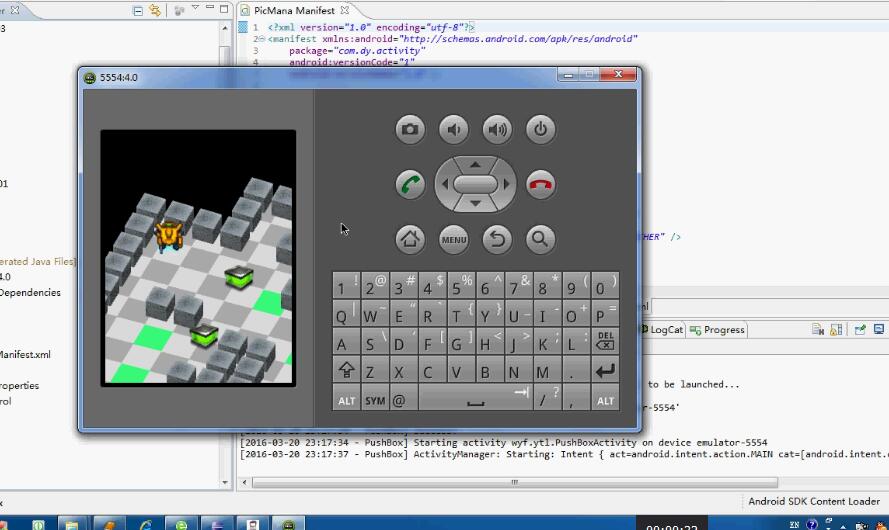Screen dimensions: 889x530
Task: Toggle Link with Editor in Package Explorer
Action: [x=154, y=10]
